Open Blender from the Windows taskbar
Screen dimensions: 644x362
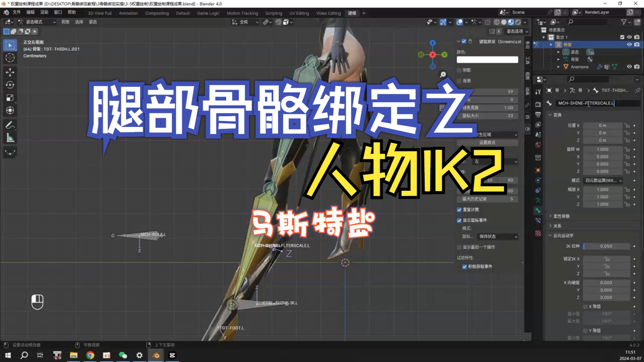[156, 355]
